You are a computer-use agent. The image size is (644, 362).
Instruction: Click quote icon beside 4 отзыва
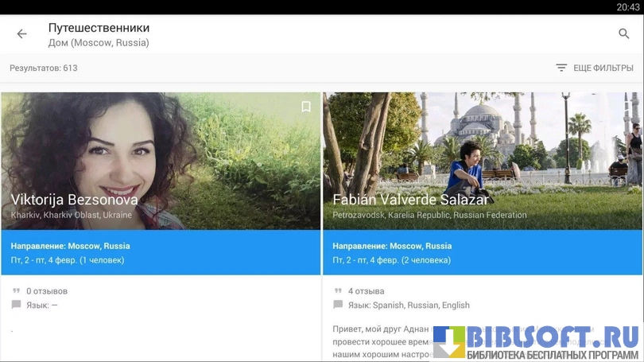tap(338, 291)
